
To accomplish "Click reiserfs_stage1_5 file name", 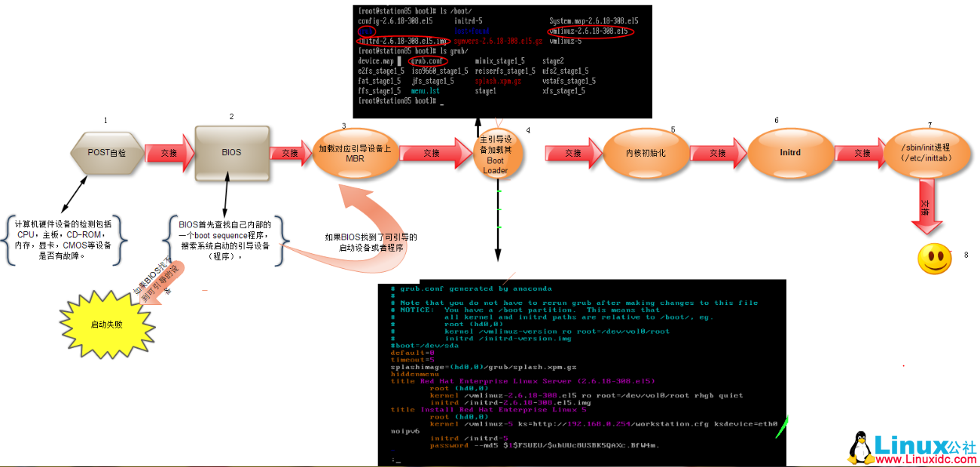I will coord(505,71).
